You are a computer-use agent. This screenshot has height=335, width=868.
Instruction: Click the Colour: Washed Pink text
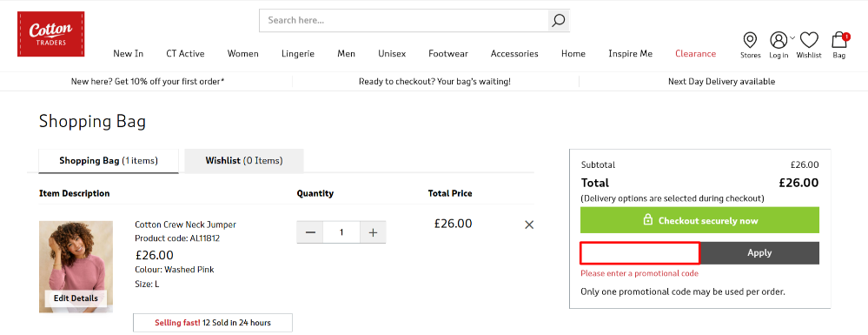[x=175, y=270]
